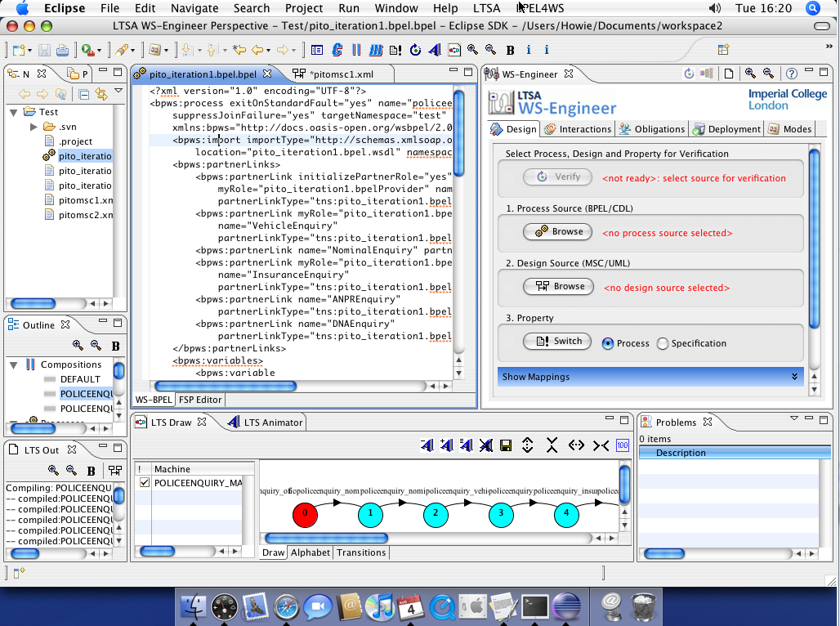
Task: Click state 3 node in the LTS diagram
Action: pyautogui.click(x=501, y=515)
